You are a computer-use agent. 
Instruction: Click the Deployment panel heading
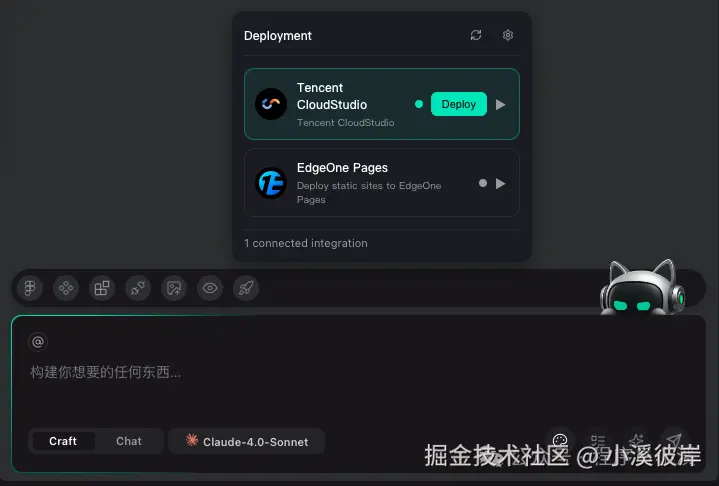(278, 36)
